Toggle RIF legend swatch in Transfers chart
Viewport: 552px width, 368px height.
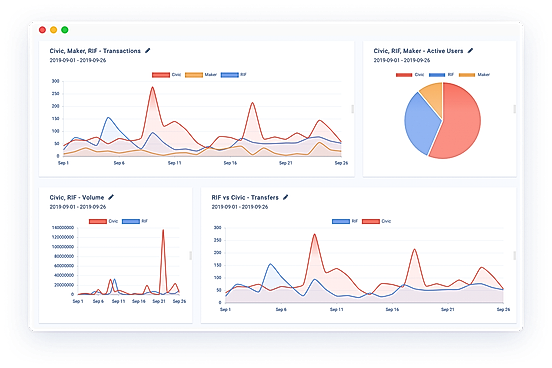coord(341,221)
